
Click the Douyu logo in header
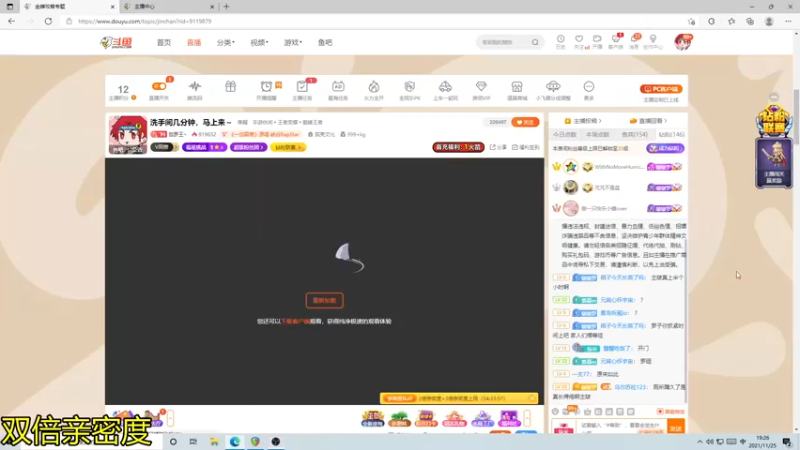coord(116,42)
